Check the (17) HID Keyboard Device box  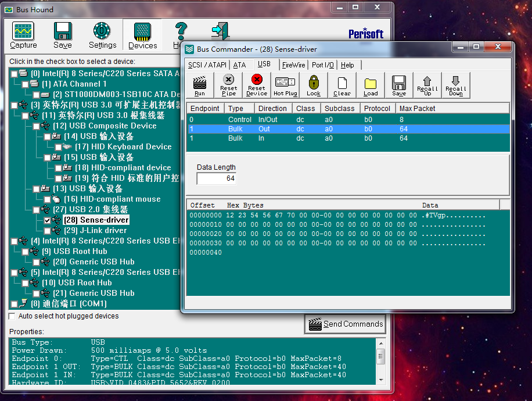coord(58,147)
